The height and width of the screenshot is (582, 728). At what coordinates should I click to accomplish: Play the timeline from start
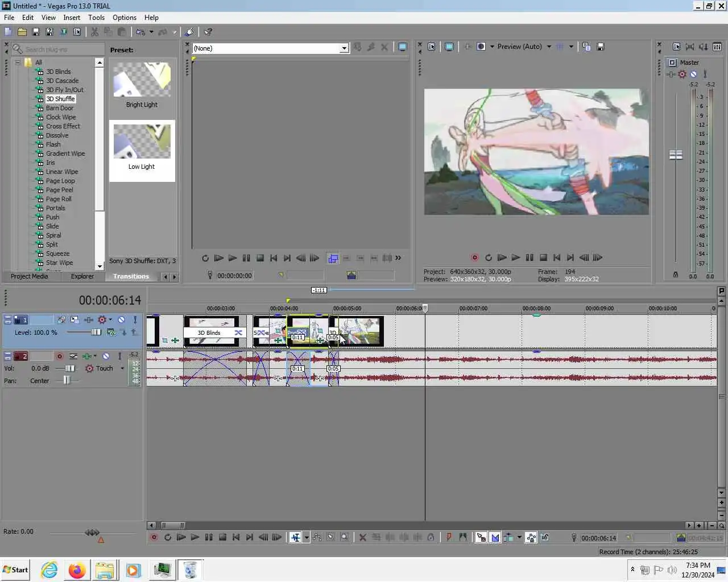point(181,537)
